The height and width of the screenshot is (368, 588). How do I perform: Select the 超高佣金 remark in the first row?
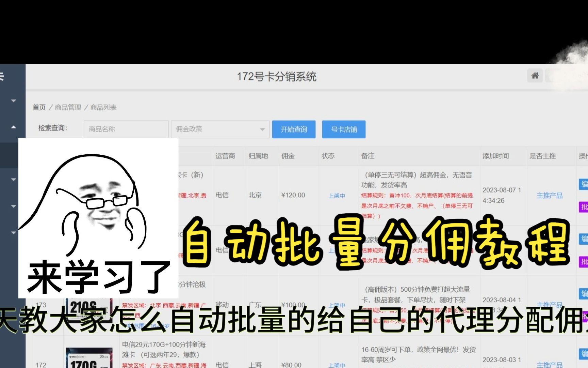[x=417, y=180]
